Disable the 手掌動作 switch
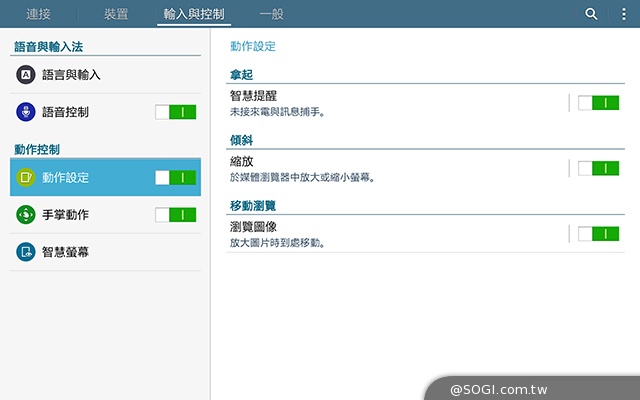This screenshot has height=400, width=640. [176, 215]
